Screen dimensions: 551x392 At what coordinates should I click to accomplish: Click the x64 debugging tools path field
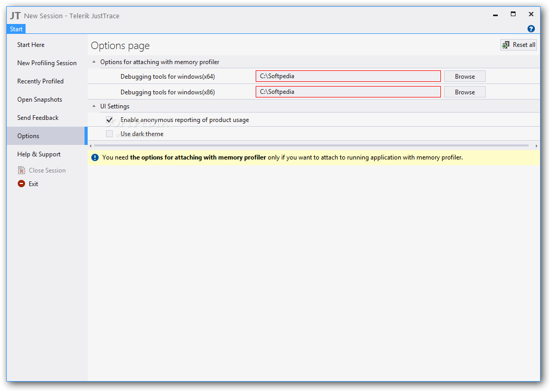coord(348,76)
